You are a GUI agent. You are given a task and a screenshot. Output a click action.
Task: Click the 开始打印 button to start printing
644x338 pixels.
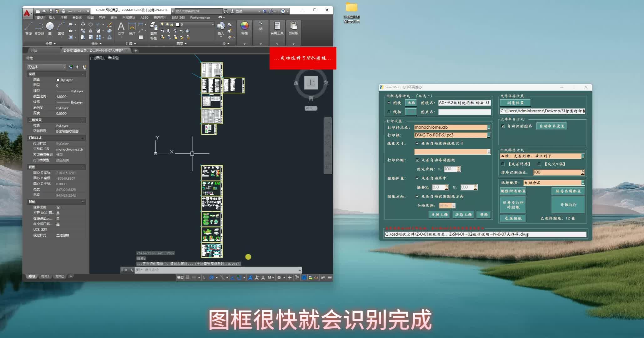tap(568, 205)
